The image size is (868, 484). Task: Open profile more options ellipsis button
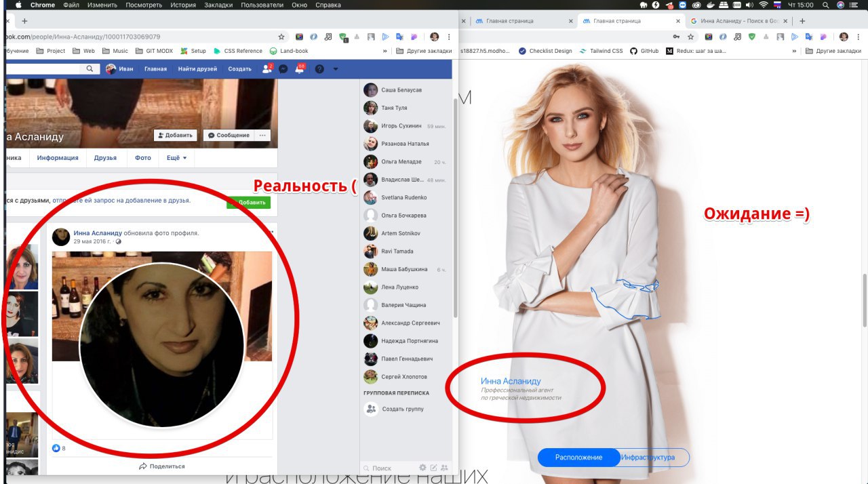263,135
